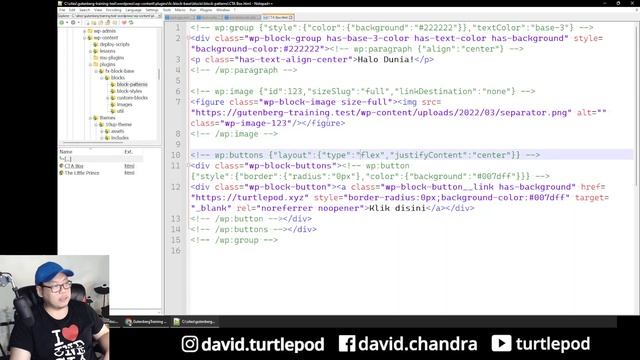Open the Language menu

click(133, 10)
